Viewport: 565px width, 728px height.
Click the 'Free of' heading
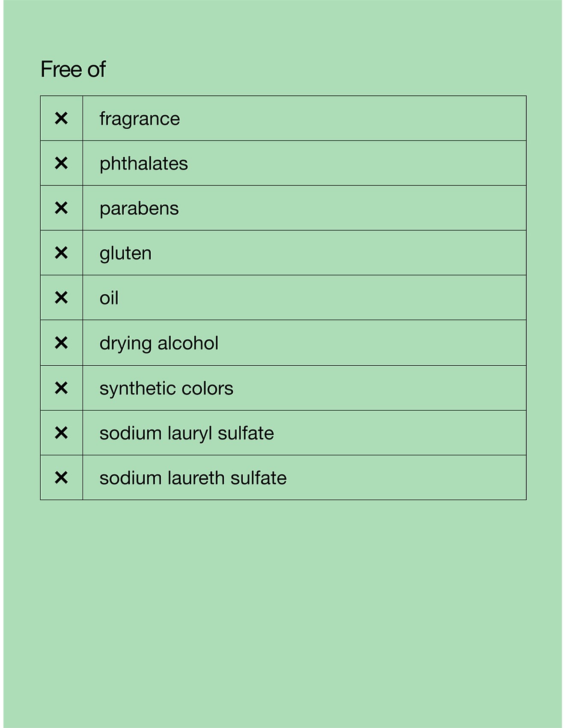(x=73, y=69)
